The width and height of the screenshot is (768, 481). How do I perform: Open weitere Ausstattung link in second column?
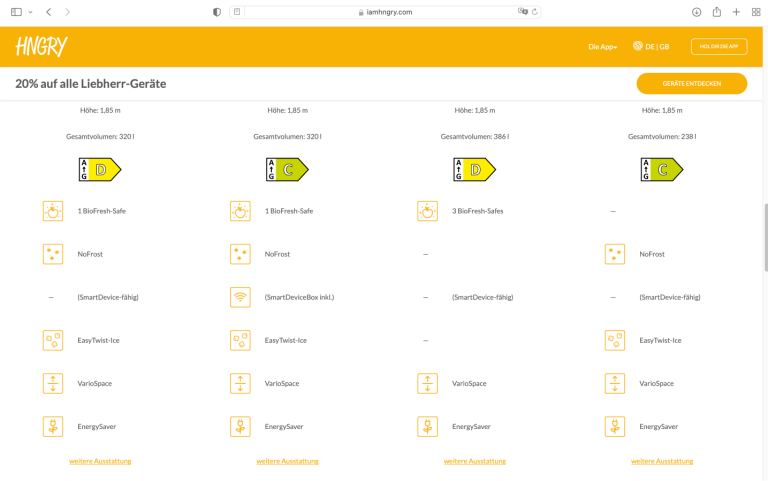coord(288,461)
